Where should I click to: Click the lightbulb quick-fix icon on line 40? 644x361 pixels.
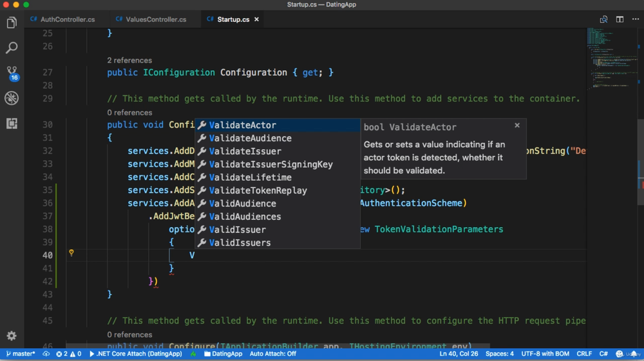[71, 254]
